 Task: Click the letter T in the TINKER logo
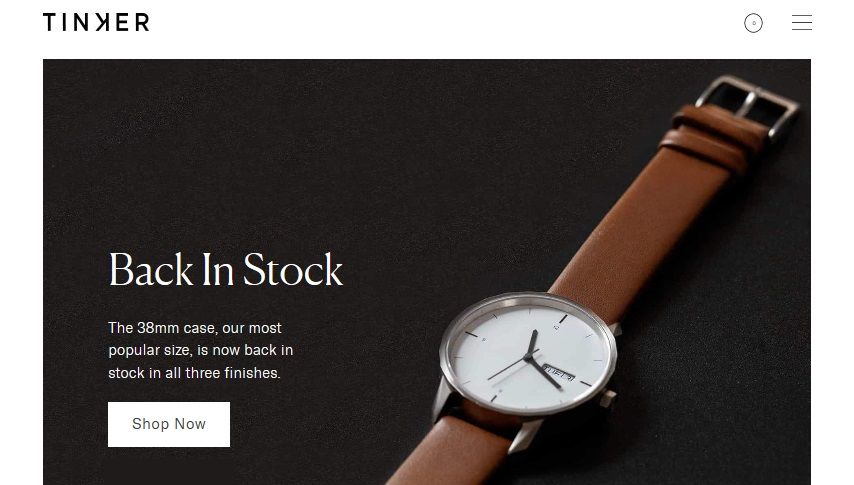tap(50, 22)
